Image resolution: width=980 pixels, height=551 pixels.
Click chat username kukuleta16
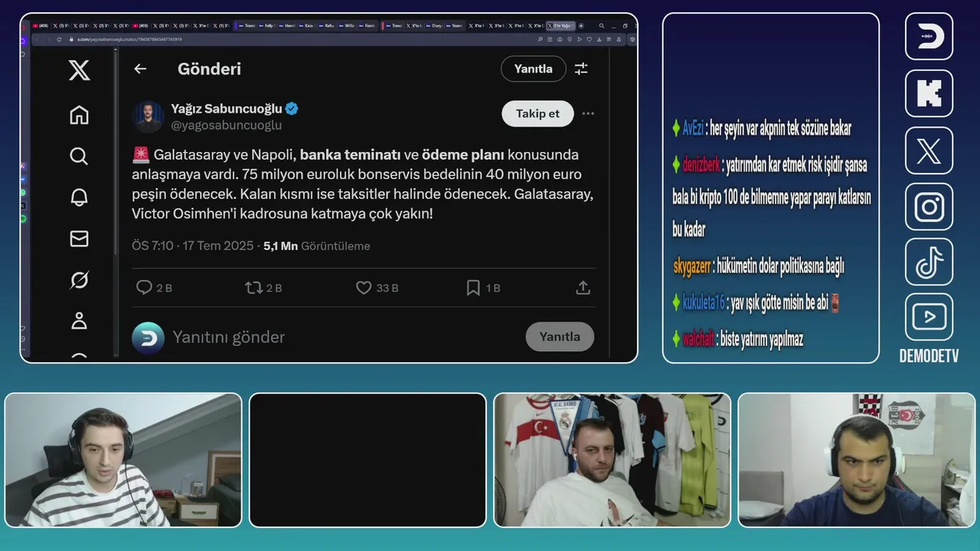tap(703, 302)
